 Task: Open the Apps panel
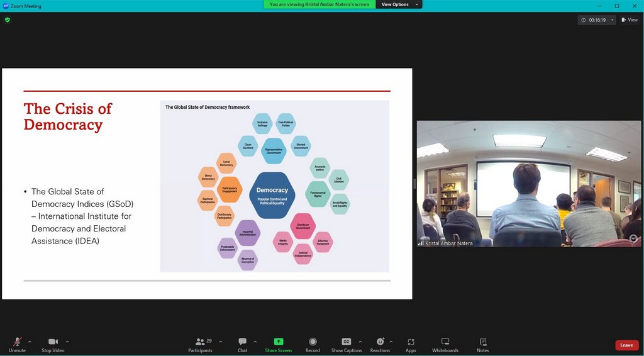pyautogui.click(x=411, y=344)
